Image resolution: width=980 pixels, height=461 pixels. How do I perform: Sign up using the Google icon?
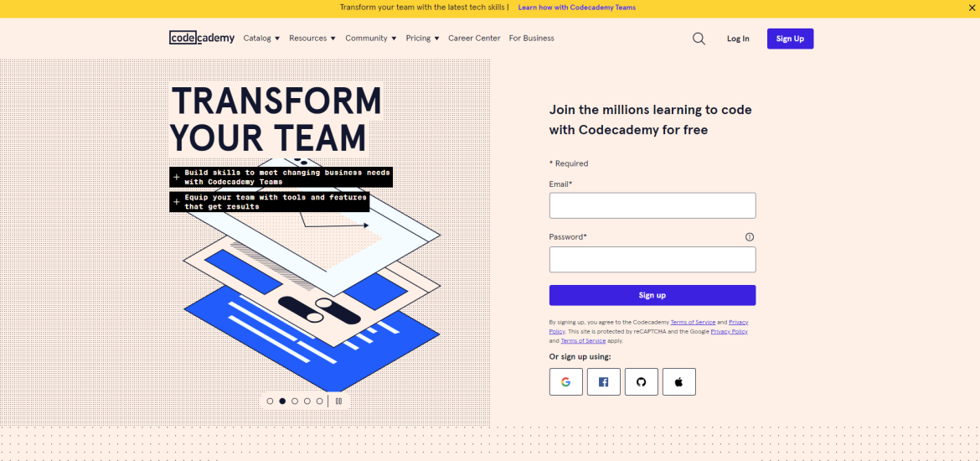[565, 381]
